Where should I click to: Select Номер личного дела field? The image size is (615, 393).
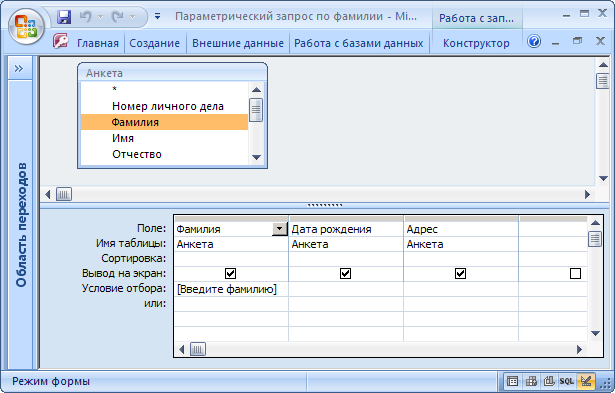164,106
